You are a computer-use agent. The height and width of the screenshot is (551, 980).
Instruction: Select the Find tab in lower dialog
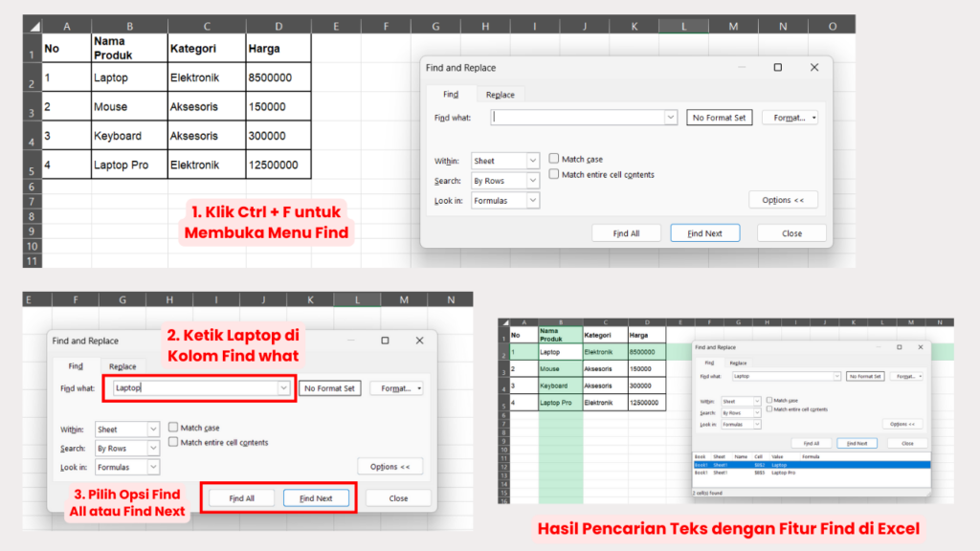[76, 365]
